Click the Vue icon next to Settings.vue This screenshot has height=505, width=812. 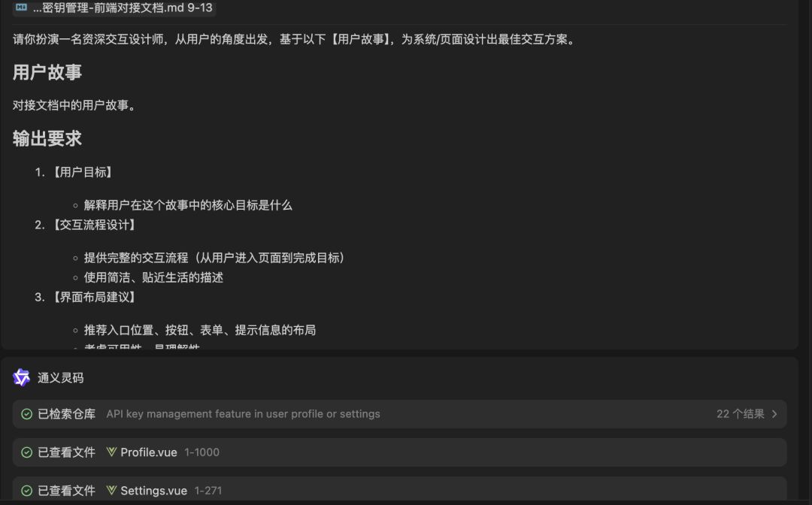coord(111,490)
